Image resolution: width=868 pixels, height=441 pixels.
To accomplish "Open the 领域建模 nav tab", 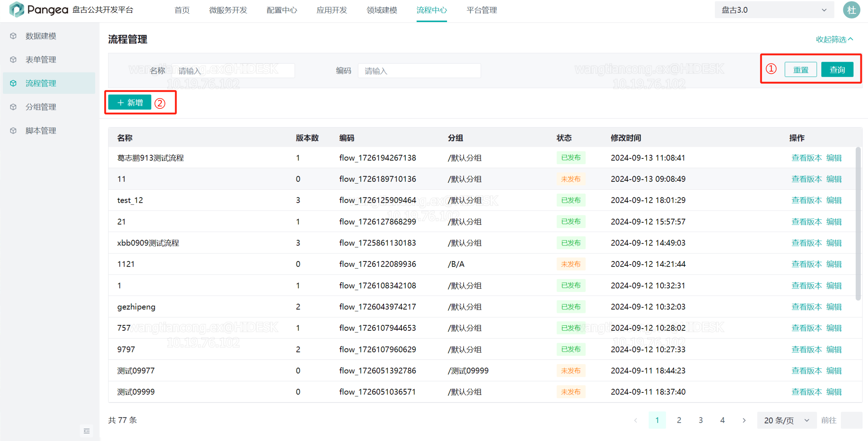I will [x=382, y=10].
